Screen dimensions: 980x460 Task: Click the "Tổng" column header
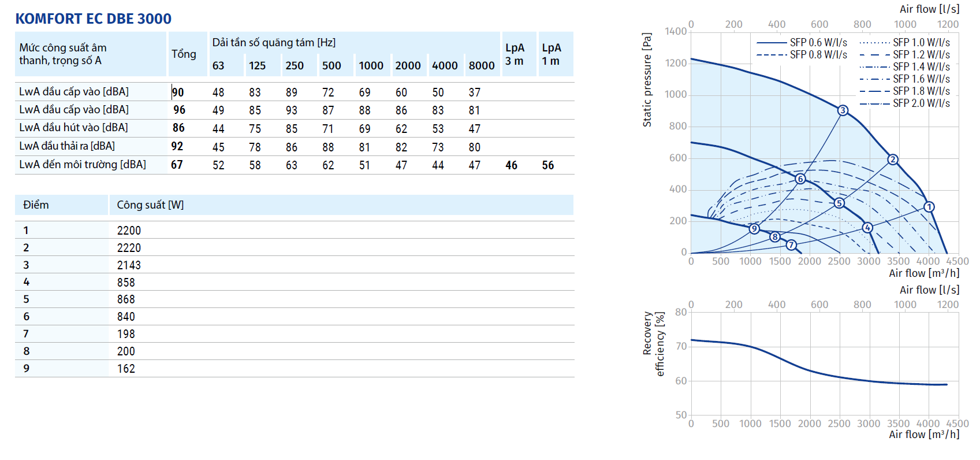pyautogui.click(x=184, y=54)
